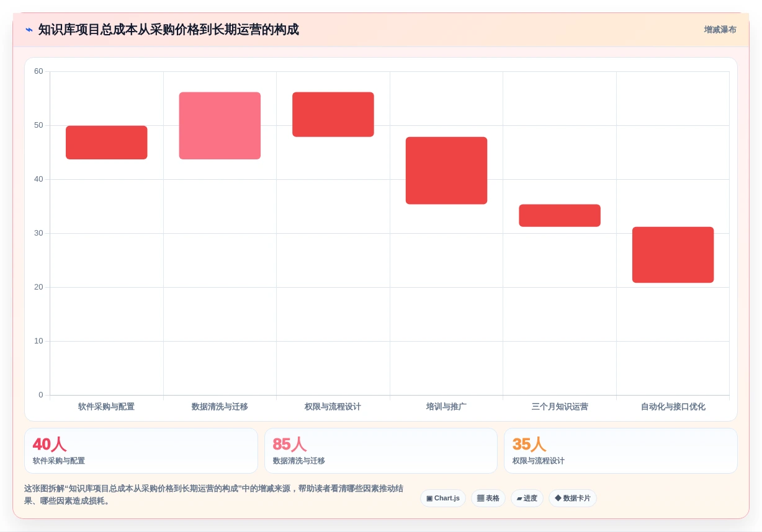The height and width of the screenshot is (532, 762).
Task: Click the 培训与推广 waterfall bar
Action: point(446,171)
